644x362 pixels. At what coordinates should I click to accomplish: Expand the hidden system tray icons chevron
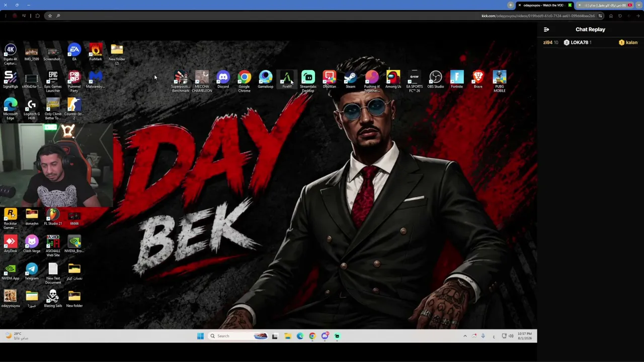465,336
